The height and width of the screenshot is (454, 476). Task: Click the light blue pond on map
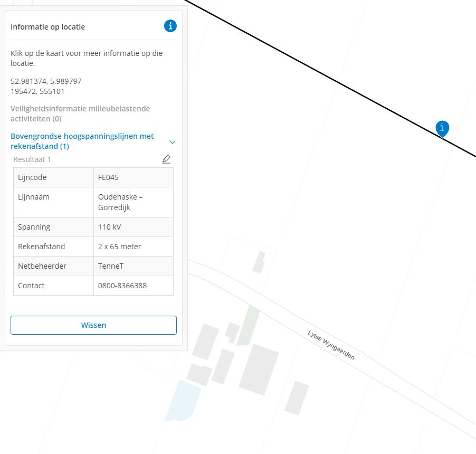(x=183, y=401)
